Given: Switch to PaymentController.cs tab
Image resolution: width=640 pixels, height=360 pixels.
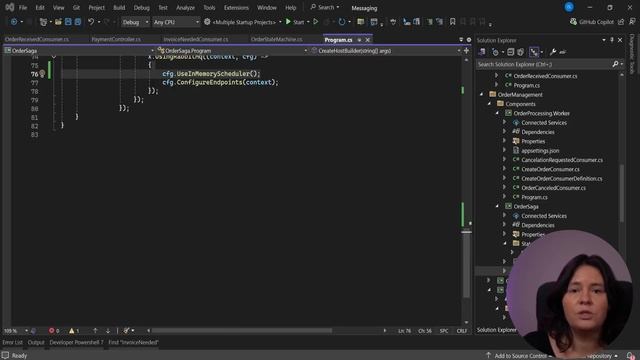Looking at the screenshot, I should pyautogui.click(x=116, y=39).
